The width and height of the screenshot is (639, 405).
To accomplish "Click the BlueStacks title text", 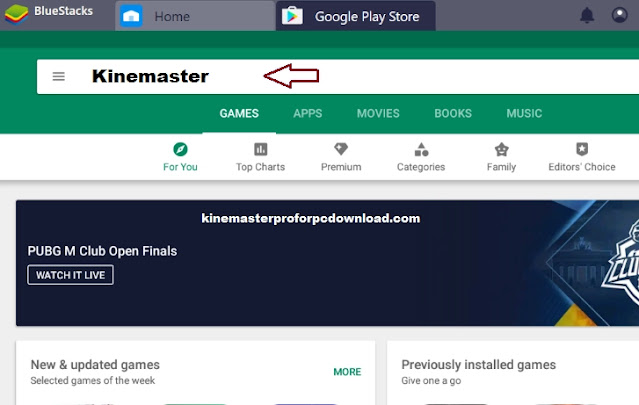I will (x=64, y=11).
